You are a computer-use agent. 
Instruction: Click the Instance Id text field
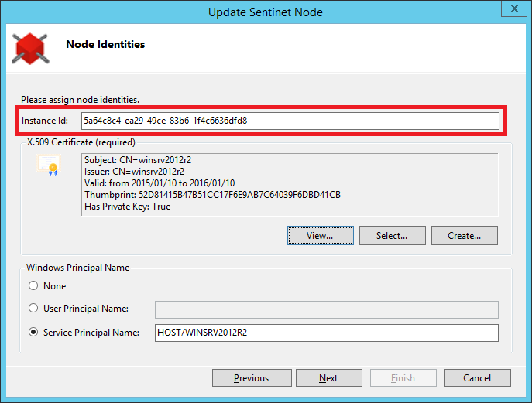(x=290, y=121)
